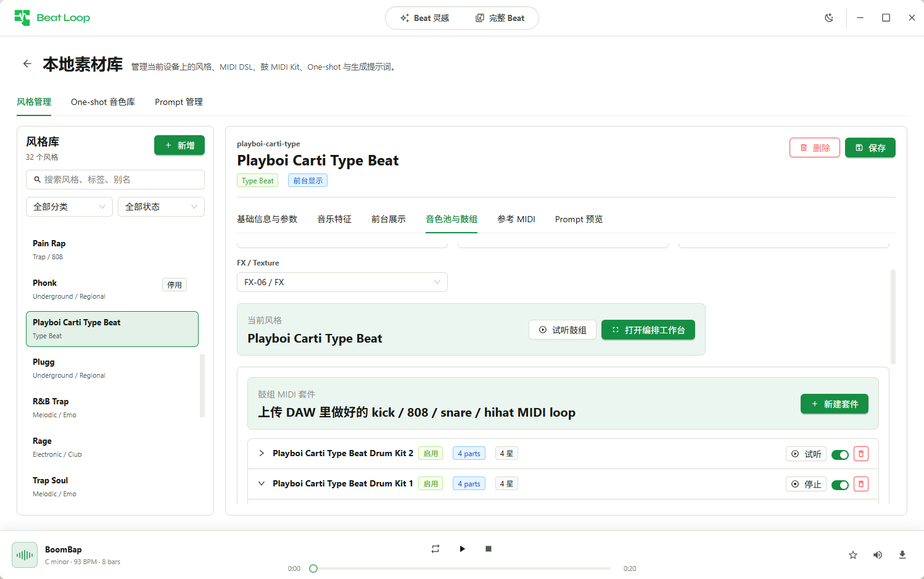Delete Playboi Carti Type Beat Drum Kit 1
924x579 pixels.
(x=861, y=484)
